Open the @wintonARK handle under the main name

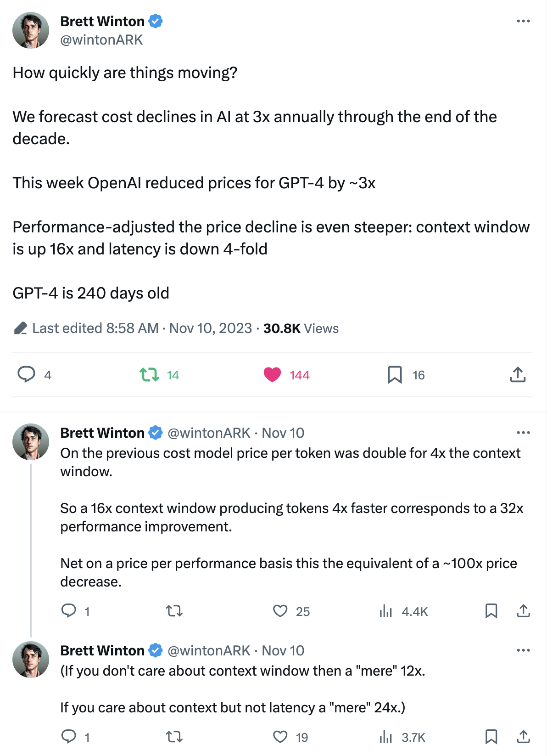tap(101, 40)
